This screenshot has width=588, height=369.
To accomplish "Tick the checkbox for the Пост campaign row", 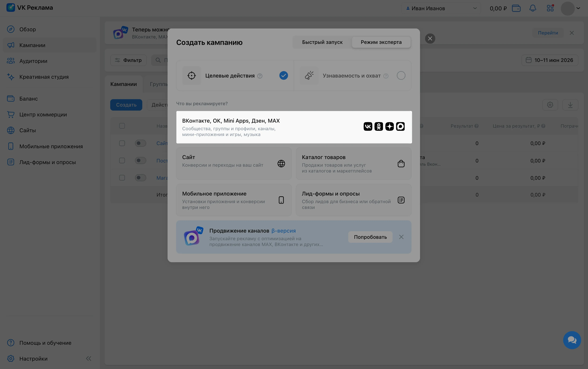I will tap(122, 161).
